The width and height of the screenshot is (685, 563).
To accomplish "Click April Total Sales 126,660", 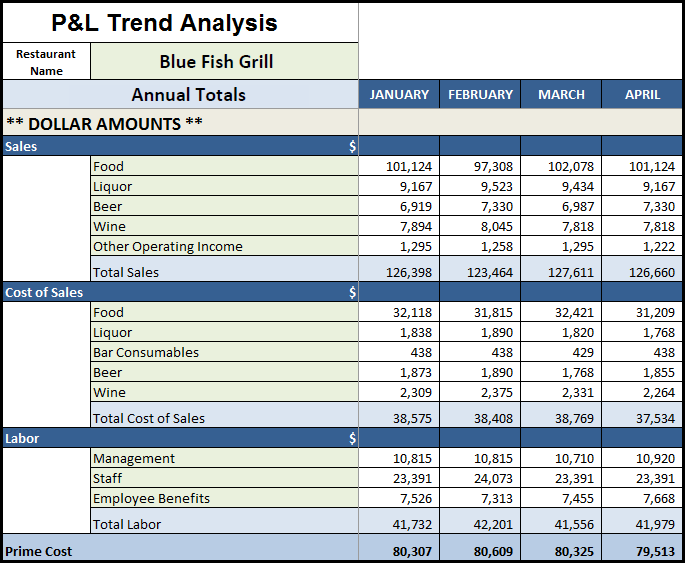I will [642, 269].
